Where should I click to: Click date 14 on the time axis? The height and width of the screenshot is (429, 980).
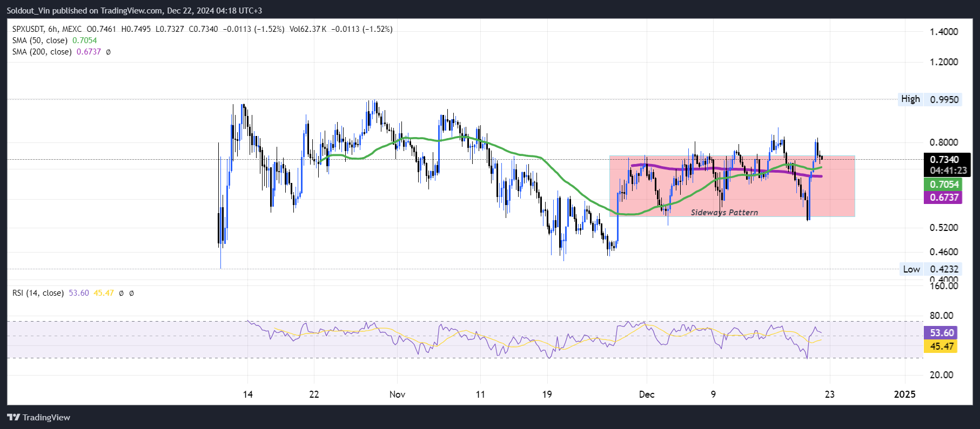click(x=248, y=394)
